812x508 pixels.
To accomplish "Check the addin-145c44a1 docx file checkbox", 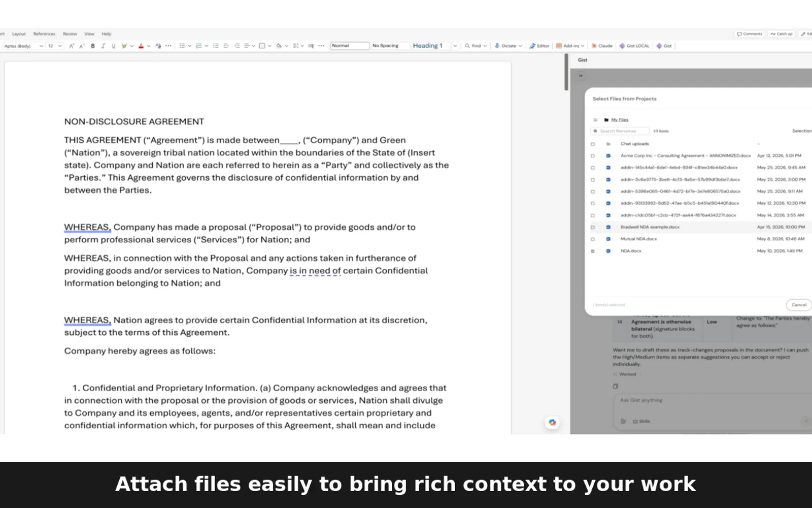I will pyautogui.click(x=592, y=168).
